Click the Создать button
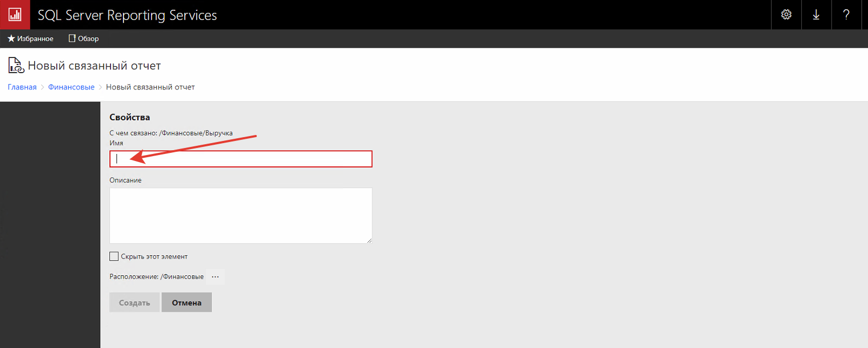This screenshot has width=868, height=348. pos(134,302)
